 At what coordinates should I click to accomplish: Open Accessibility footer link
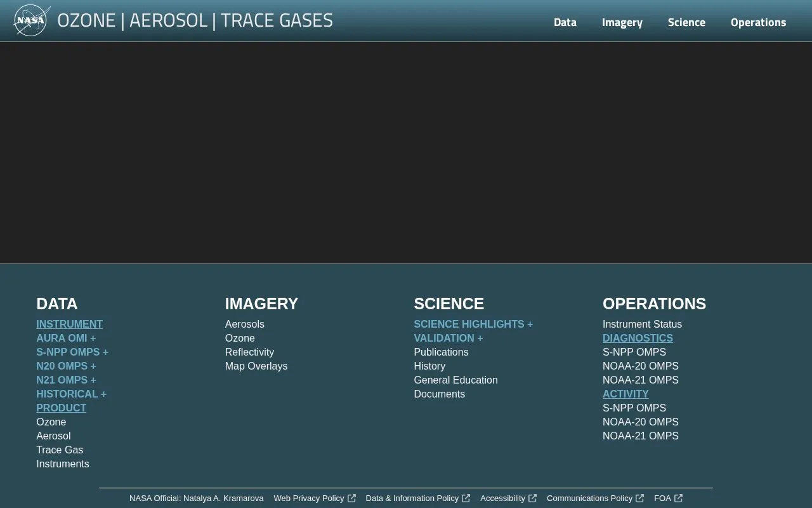tap(508, 498)
